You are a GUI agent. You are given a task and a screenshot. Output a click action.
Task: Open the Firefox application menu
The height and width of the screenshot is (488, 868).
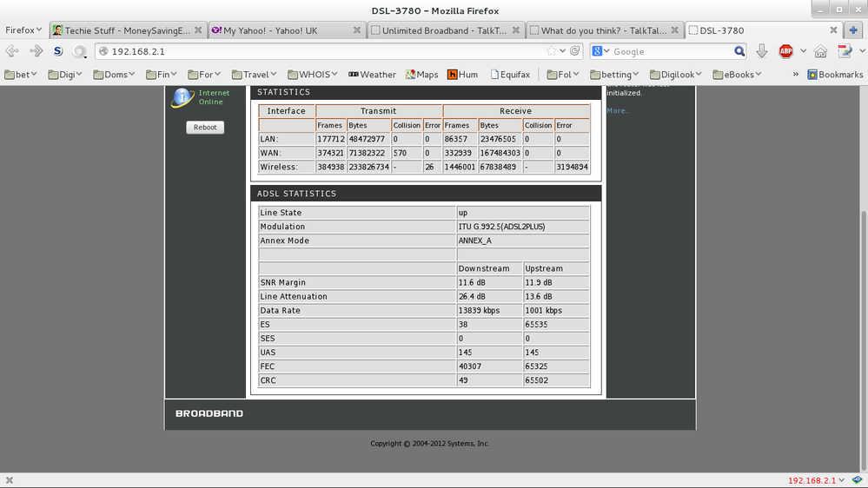[x=23, y=30]
